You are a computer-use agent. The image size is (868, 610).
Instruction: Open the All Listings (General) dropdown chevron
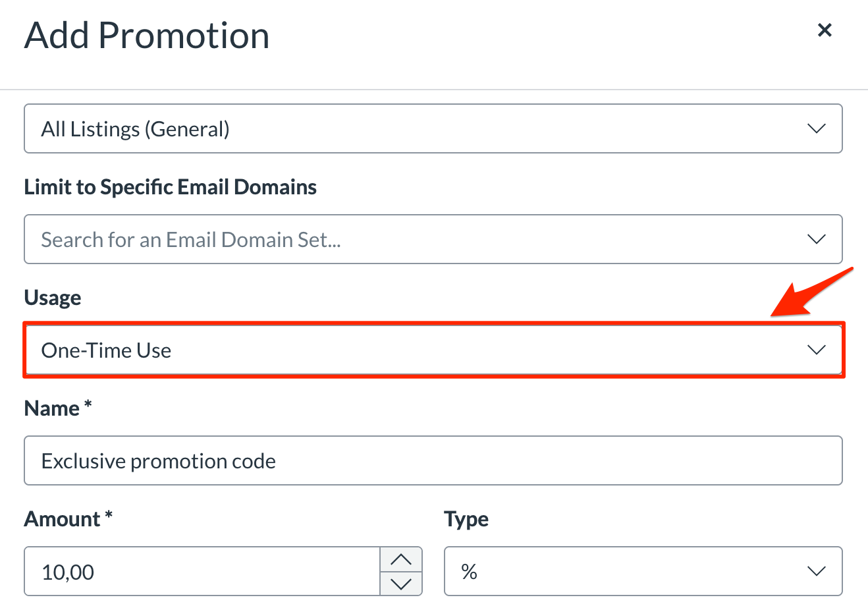[x=817, y=128]
